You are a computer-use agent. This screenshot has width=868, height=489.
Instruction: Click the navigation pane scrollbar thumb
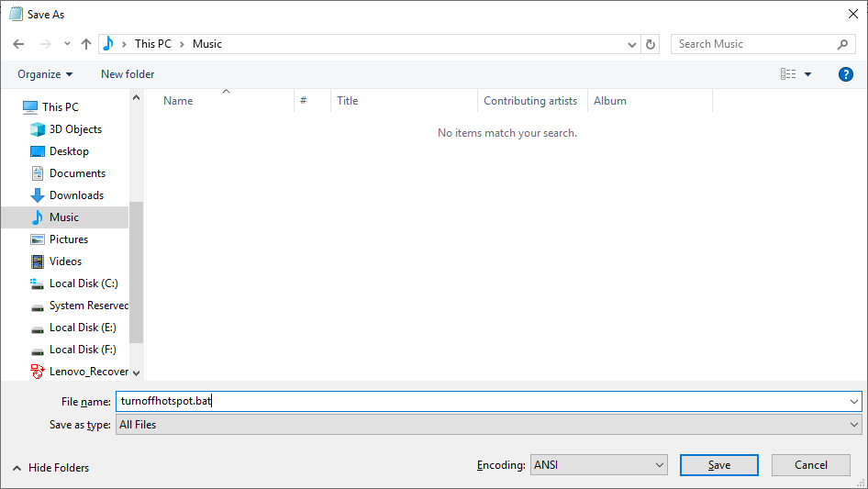tap(136, 272)
